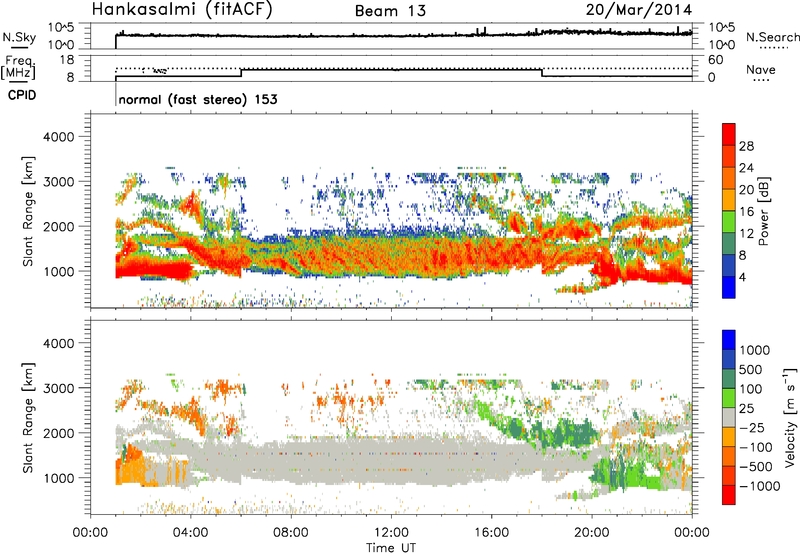Image resolution: width=800 pixels, height=554 pixels.
Task: Click the Power [dB] colorbar title
Action: pyautogui.click(x=763, y=211)
